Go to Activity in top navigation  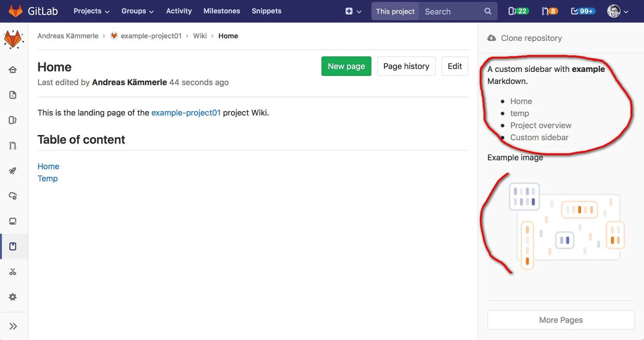pos(179,11)
